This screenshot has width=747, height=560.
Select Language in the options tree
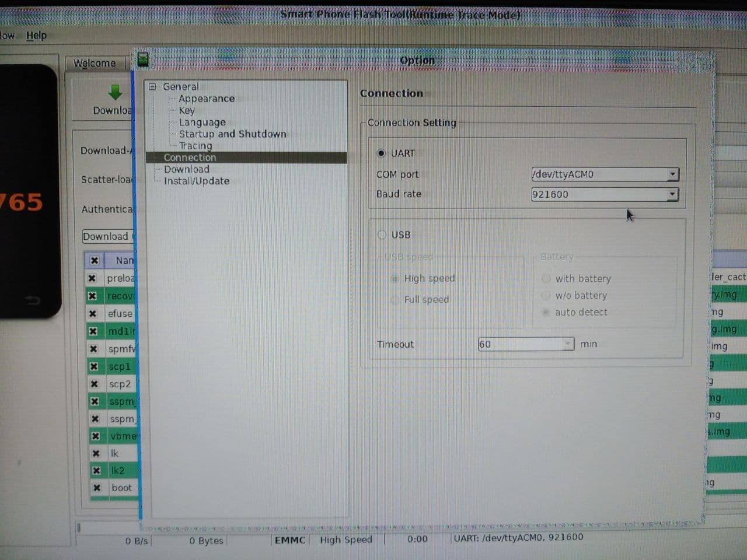(202, 122)
